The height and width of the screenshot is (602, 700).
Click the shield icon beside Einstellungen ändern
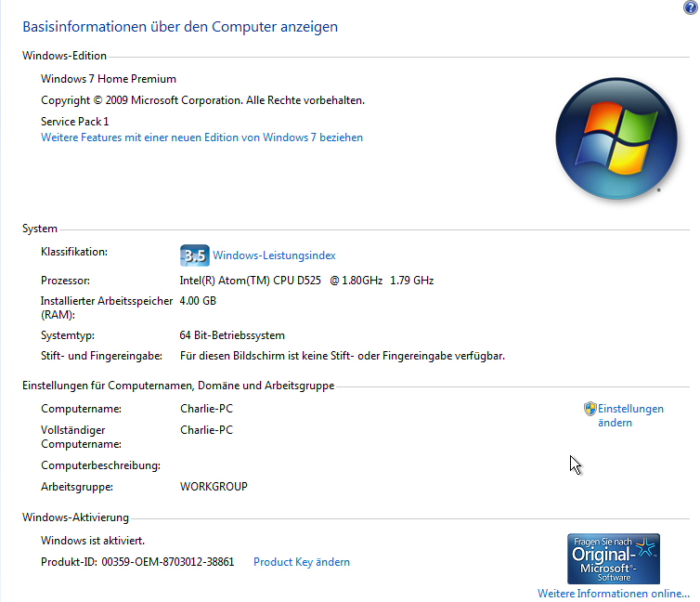(x=590, y=409)
